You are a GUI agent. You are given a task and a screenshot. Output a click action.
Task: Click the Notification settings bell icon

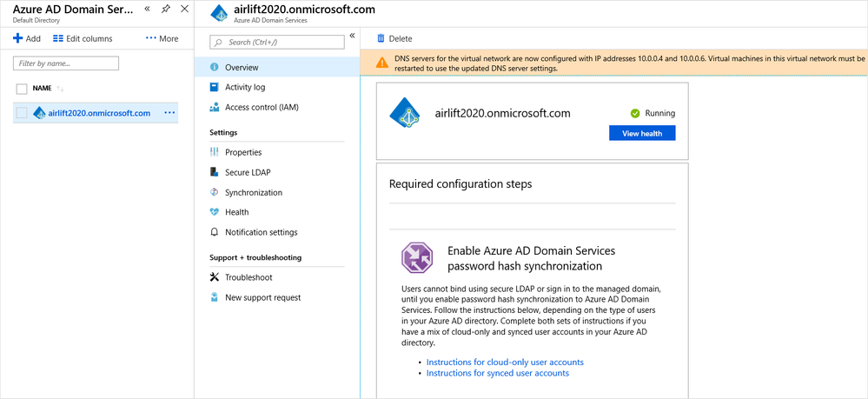click(215, 232)
